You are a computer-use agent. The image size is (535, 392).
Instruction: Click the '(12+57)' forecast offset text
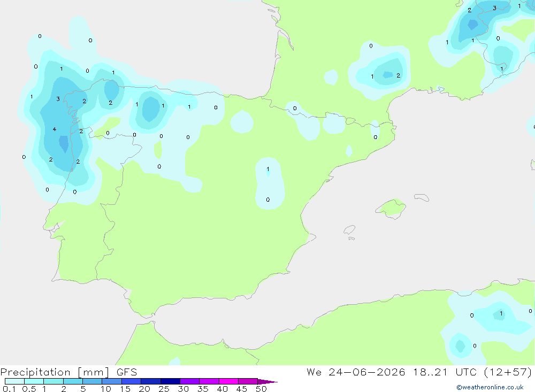(508, 372)
